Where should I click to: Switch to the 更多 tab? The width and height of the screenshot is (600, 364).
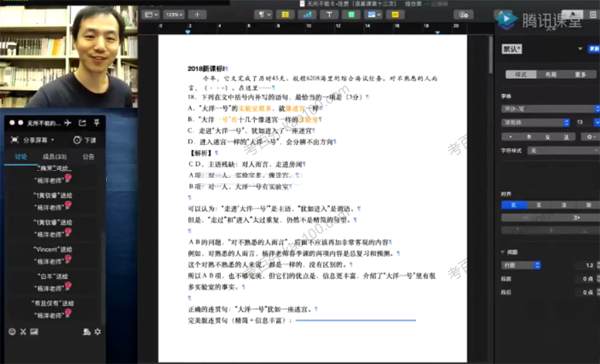580,74
